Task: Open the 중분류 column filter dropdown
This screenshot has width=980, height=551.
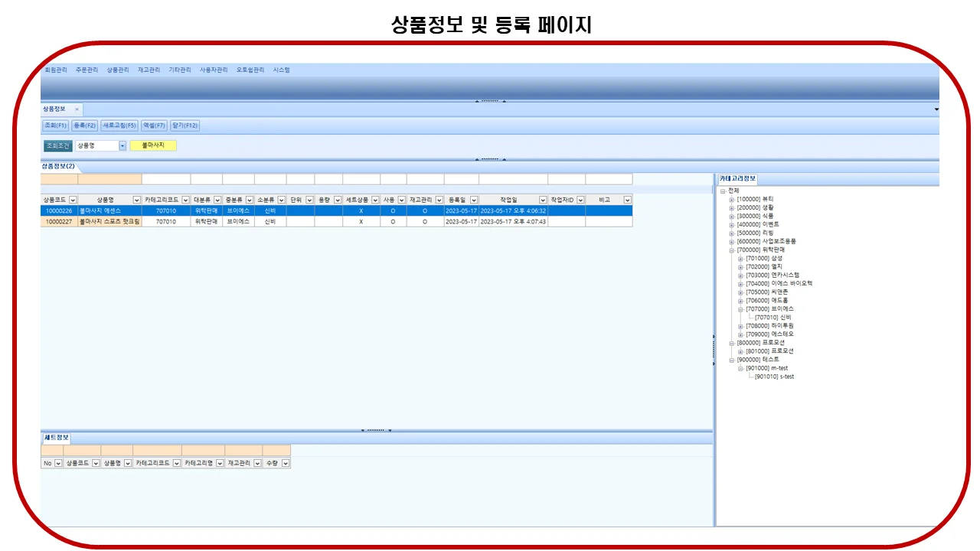Action: tap(250, 200)
